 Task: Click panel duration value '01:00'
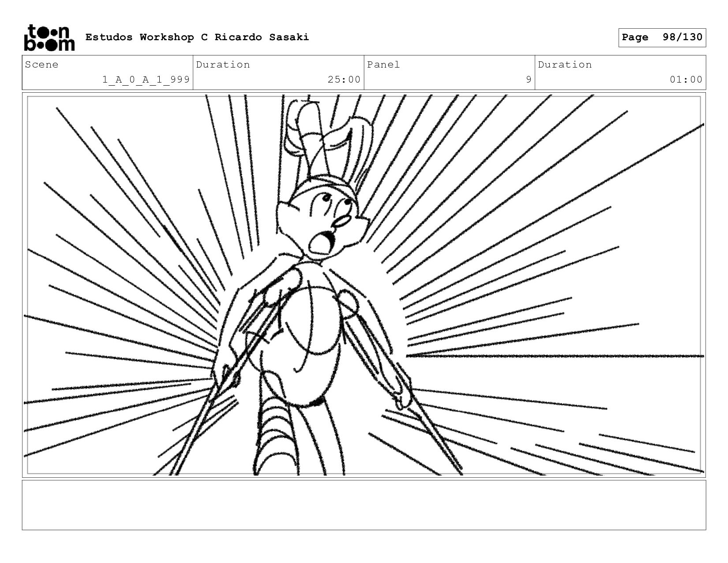pos(686,79)
